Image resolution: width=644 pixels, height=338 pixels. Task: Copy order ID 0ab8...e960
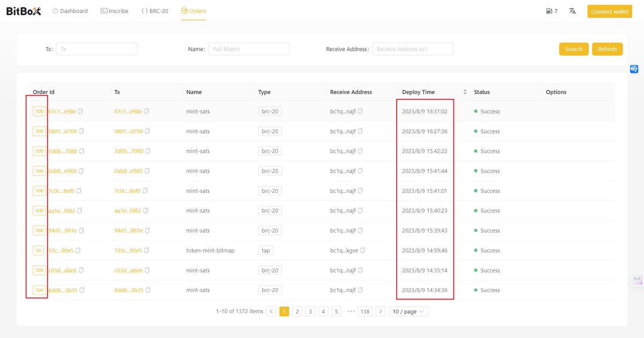point(81,171)
